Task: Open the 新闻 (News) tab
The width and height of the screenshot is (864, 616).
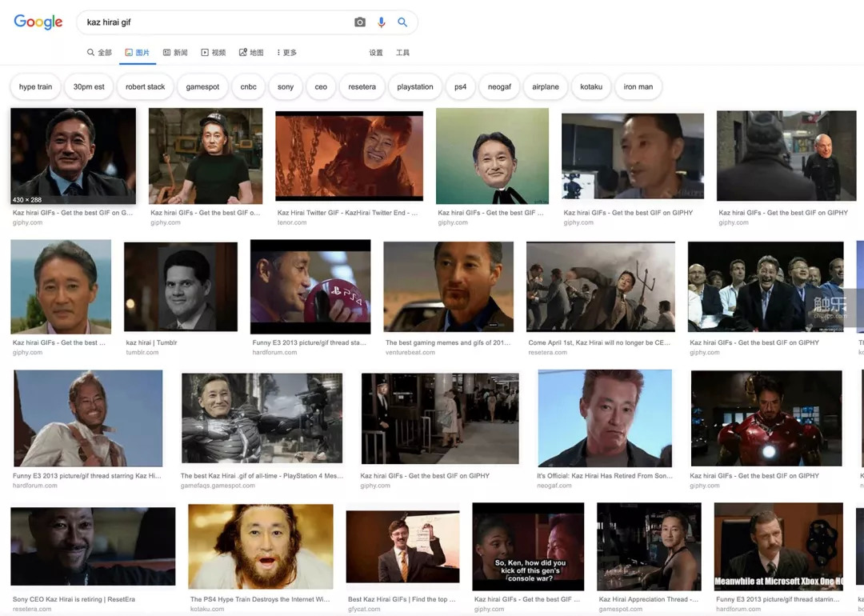Action: point(175,53)
